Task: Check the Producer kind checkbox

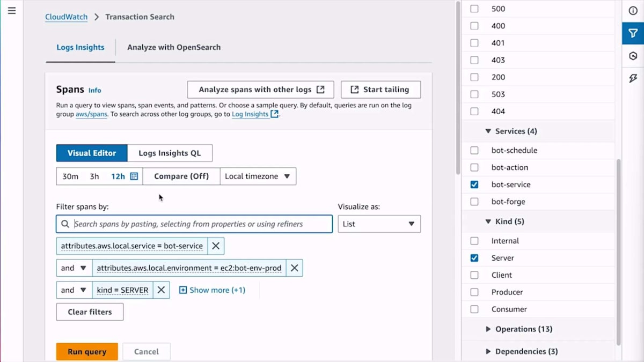Action: [x=474, y=292]
